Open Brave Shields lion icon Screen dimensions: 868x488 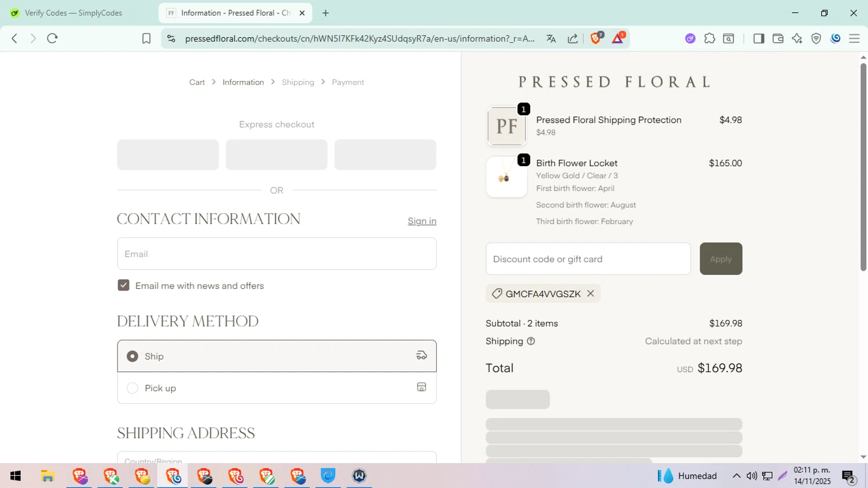[x=596, y=38]
